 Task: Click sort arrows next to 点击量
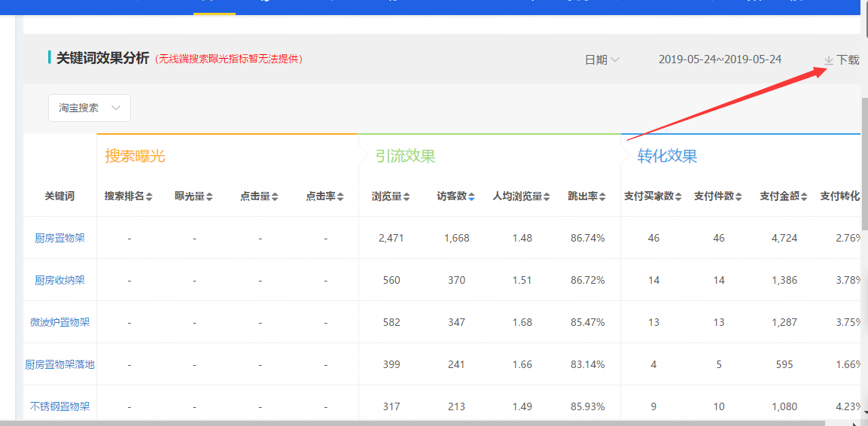coord(275,196)
